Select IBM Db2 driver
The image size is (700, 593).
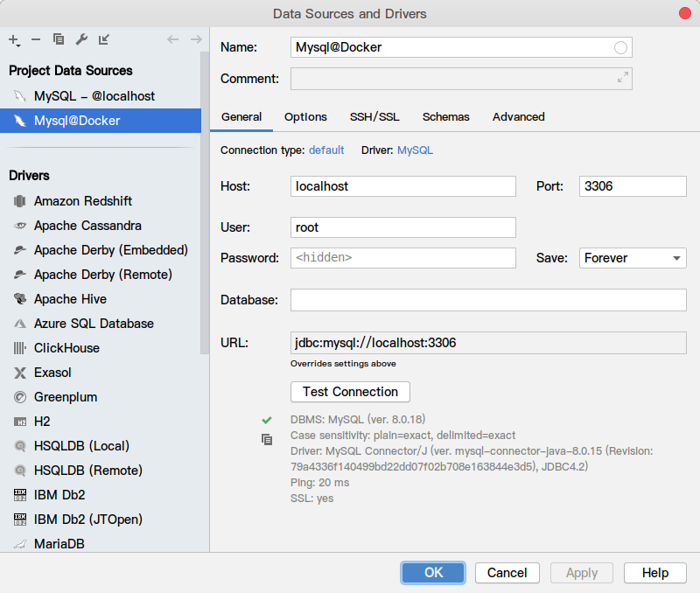point(101,495)
